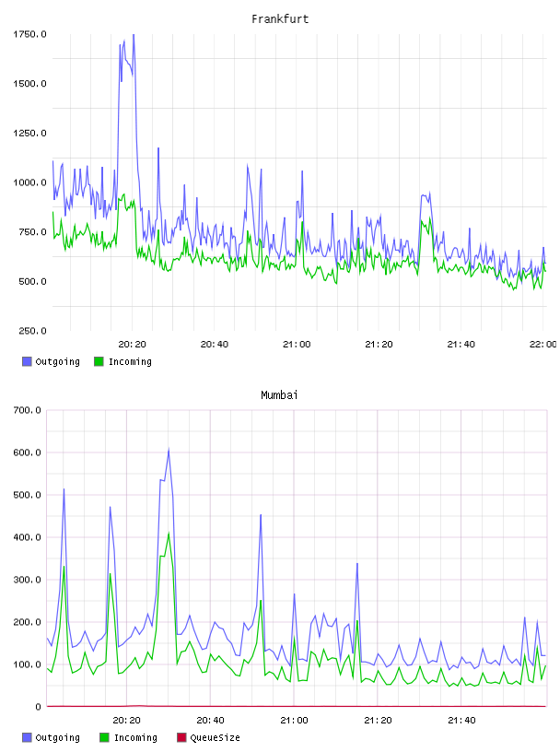Click the 21:40 time label on Frankfurt chart

click(x=461, y=344)
